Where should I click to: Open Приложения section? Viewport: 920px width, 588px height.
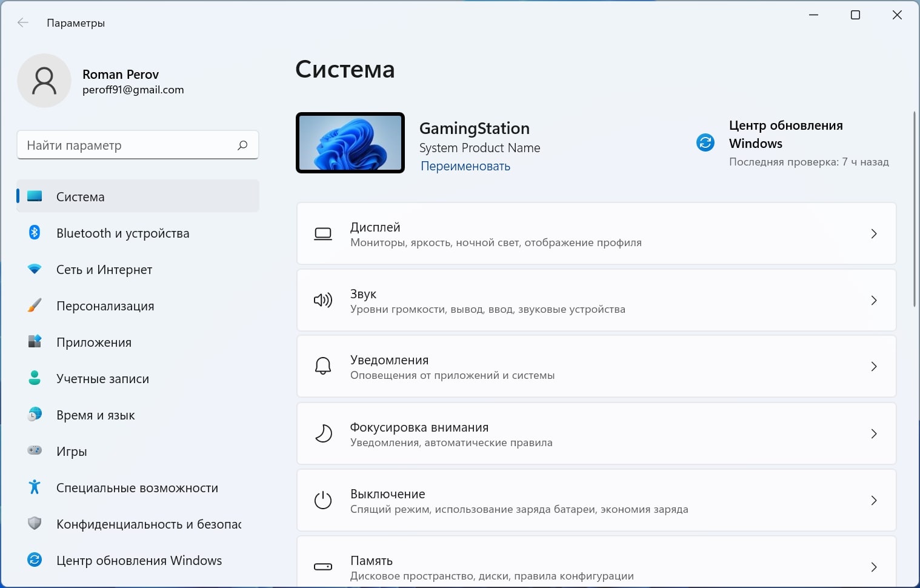point(138,342)
